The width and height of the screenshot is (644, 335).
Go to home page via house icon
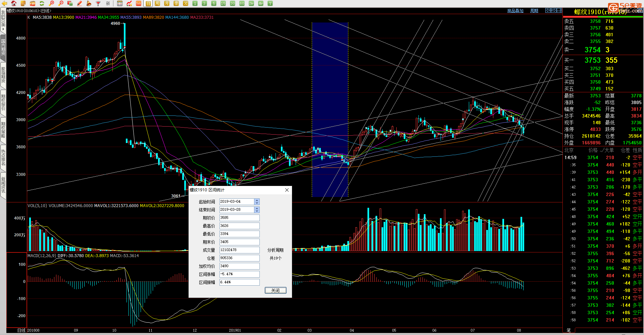click(x=14, y=3)
